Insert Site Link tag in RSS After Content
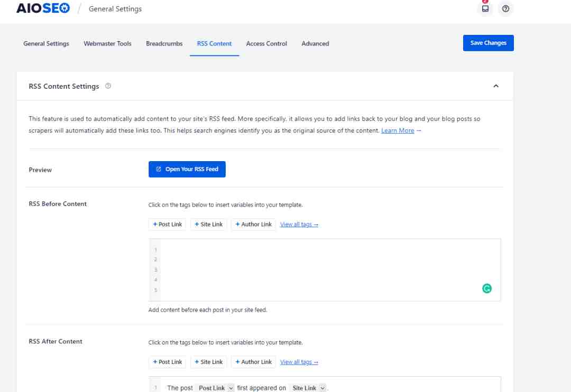Image resolution: width=571 pixels, height=392 pixels. (x=209, y=362)
